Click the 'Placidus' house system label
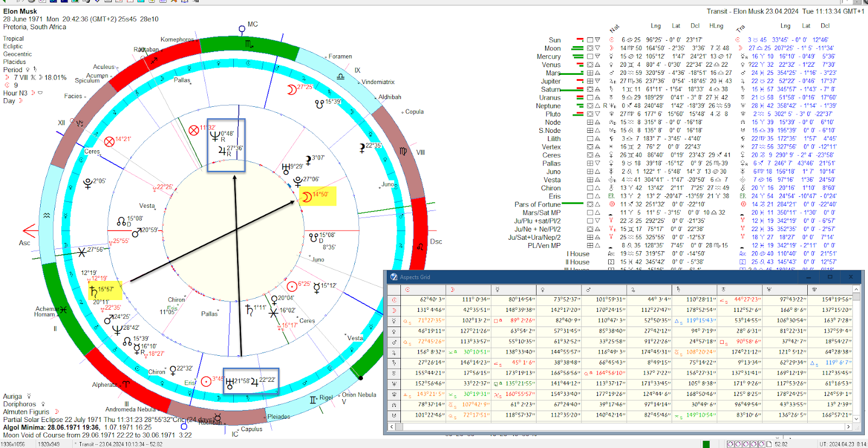 pyautogui.click(x=15, y=62)
